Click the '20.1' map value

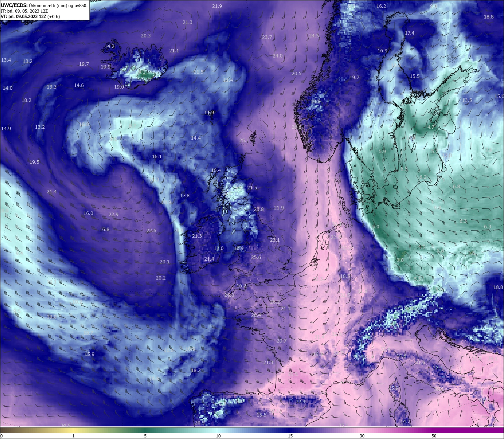[165, 262]
